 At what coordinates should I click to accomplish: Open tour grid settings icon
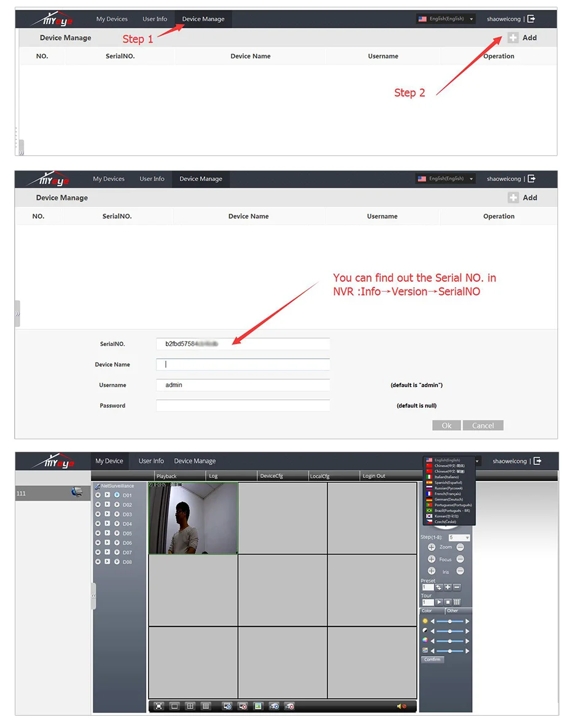click(457, 602)
